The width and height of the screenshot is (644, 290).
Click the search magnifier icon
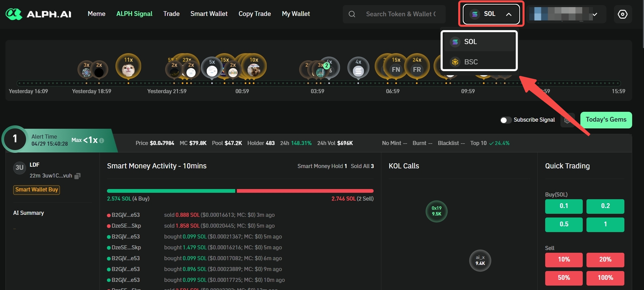pos(352,14)
